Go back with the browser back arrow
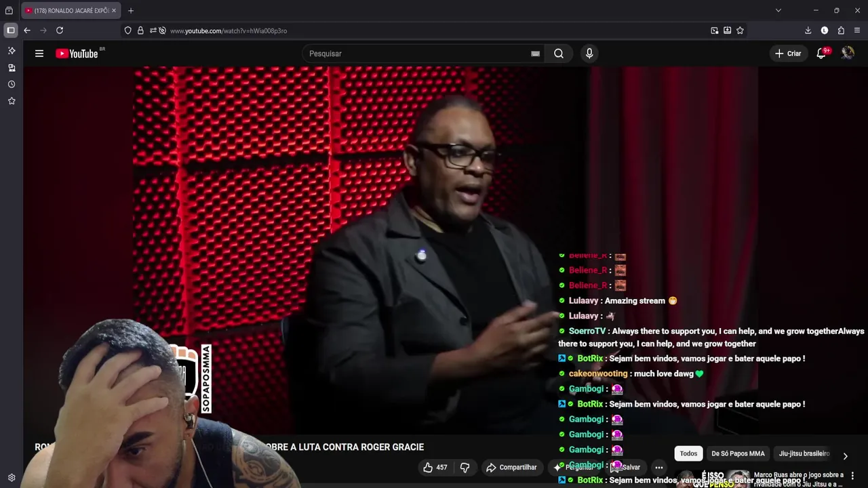This screenshot has height=488, width=868. coord(27,30)
